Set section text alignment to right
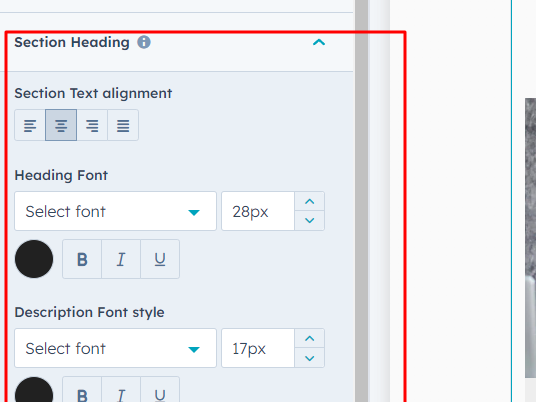The height and width of the screenshot is (402, 536). (x=92, y=125)
